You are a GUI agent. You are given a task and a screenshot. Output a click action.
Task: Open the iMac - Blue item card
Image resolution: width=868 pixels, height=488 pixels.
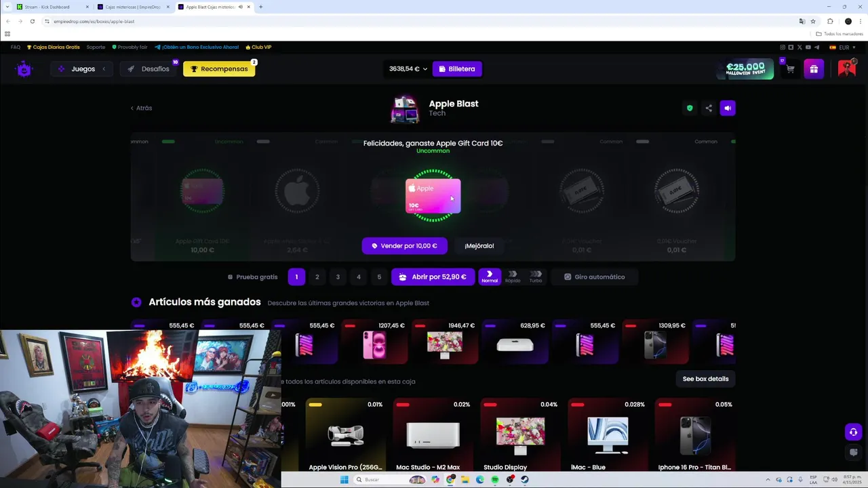[608, 436]
